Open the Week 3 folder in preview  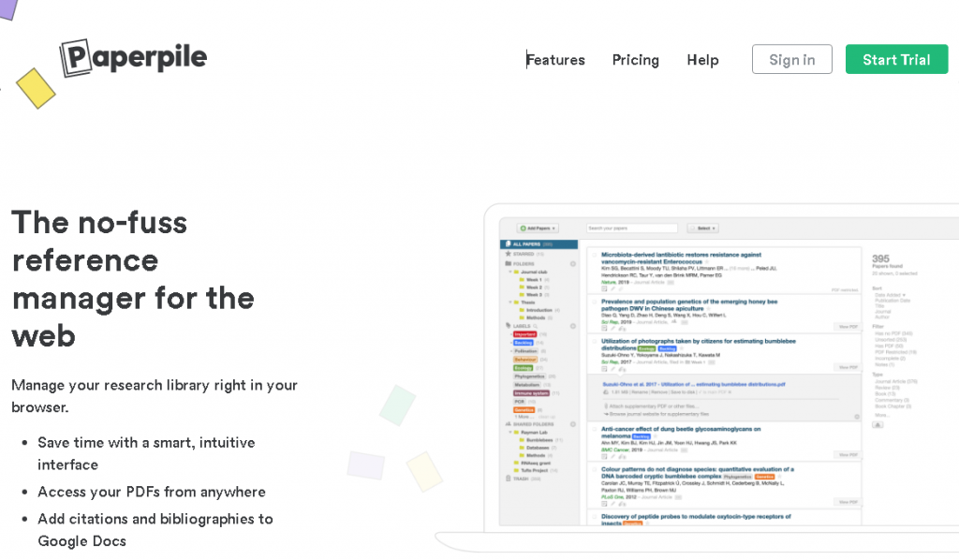pyautogui.click(x=534, y=295)
